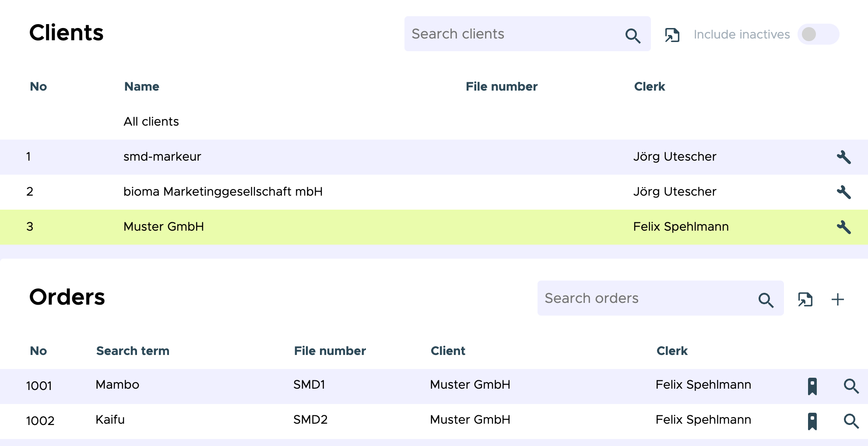
Task: Open settings wrench for bioma Marketinggesellschaft mbH
Action: coord(843,192)
